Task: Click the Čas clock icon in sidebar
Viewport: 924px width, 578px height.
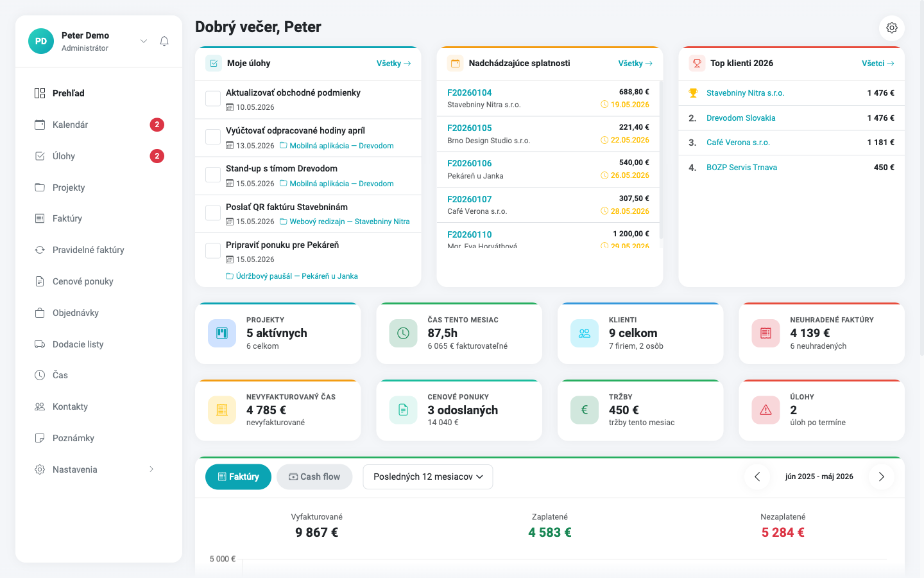Action: (40, 375)
